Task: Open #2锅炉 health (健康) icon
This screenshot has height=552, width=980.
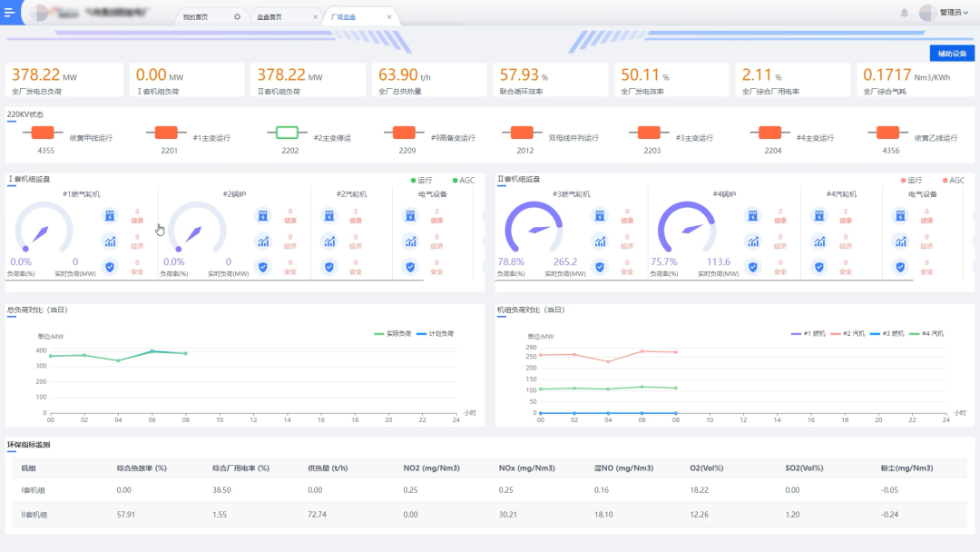Action: click(x=263, y=216)
